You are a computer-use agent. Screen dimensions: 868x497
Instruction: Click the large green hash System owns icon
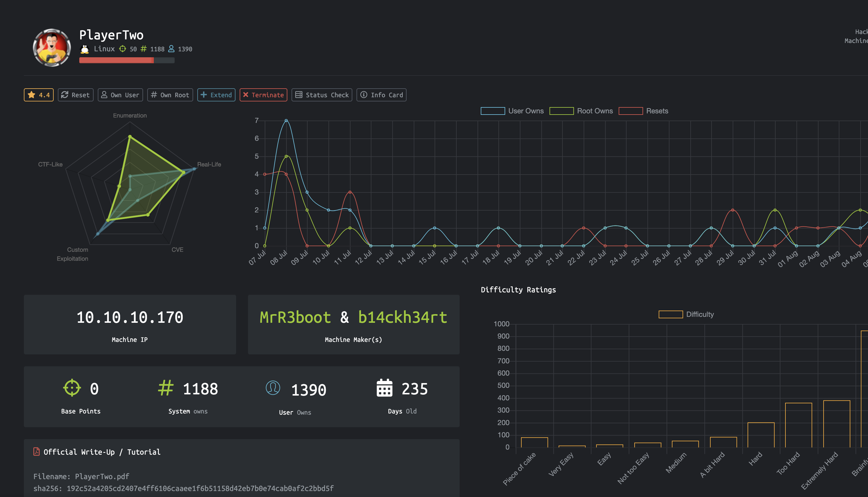tap(166, 388)
